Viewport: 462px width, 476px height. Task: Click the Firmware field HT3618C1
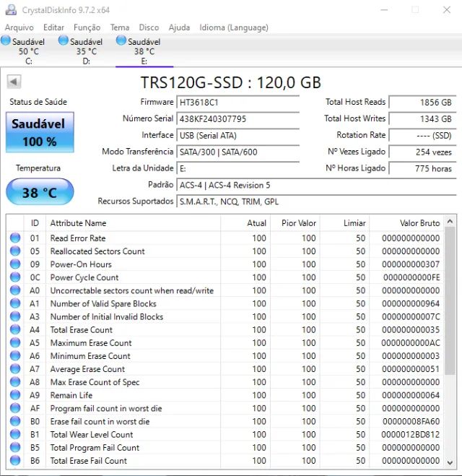[237, 103]
